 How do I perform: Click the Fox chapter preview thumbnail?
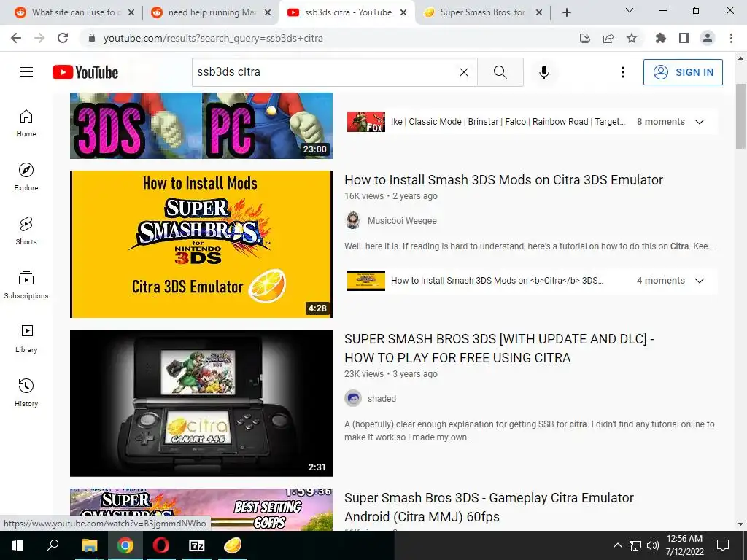(366, 122)
